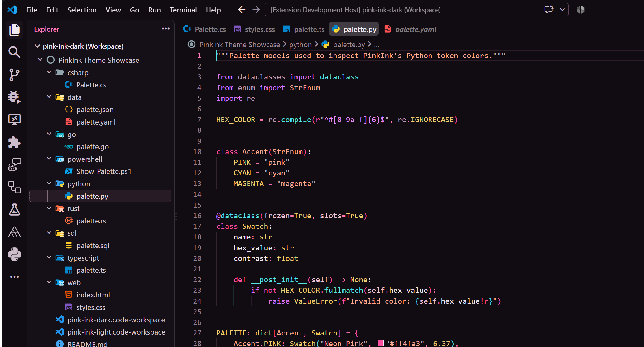Open the Source Control view
Viewport: 644px width, 347px height.
[x=14, y=75]
